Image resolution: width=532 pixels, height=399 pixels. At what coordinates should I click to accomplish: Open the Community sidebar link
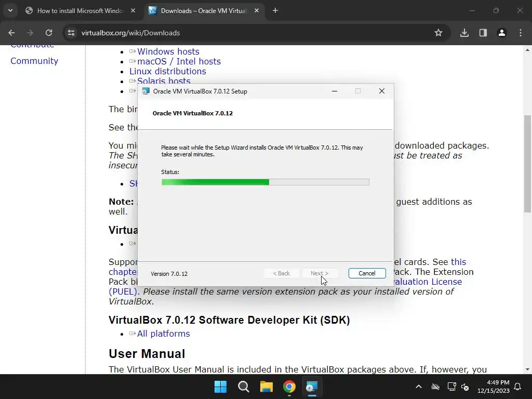(34, 61)
